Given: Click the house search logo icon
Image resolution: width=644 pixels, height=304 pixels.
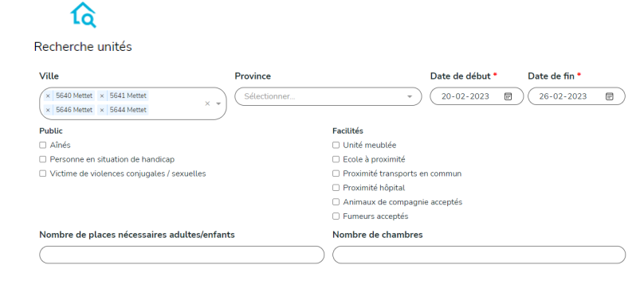Looking at the screenshot, I should click(84, 15).
